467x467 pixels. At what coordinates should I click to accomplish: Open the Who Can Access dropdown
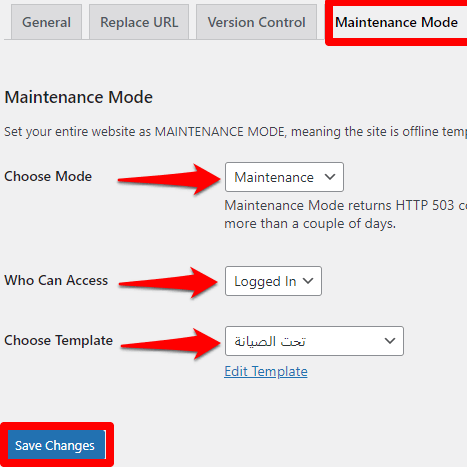273,281
